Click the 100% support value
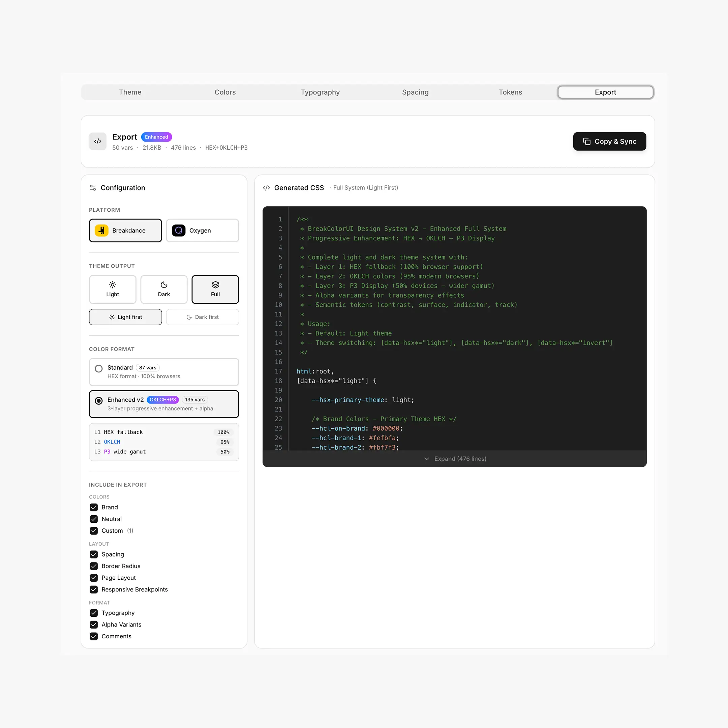This screenshot has height=728, width=728. [x=223, y=432]
